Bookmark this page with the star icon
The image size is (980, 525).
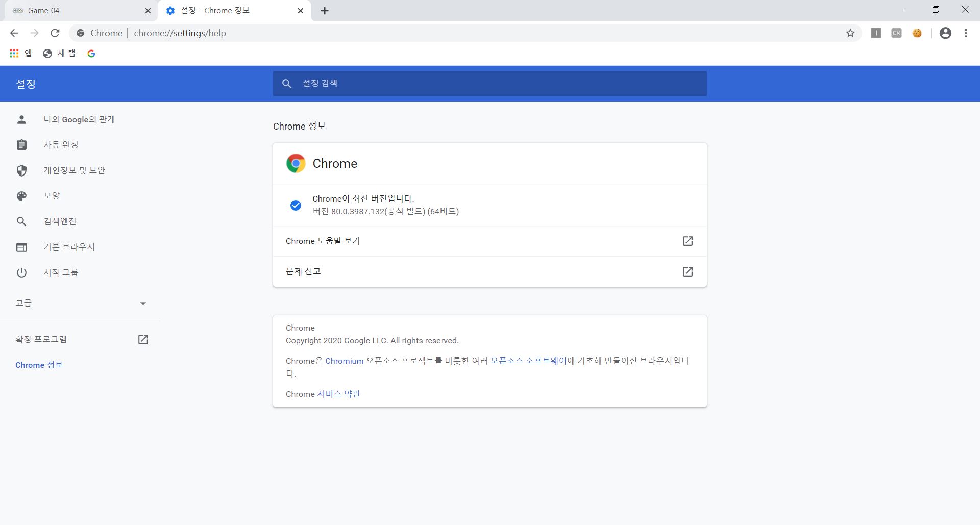pyautogui.click(x=850, y=33)
